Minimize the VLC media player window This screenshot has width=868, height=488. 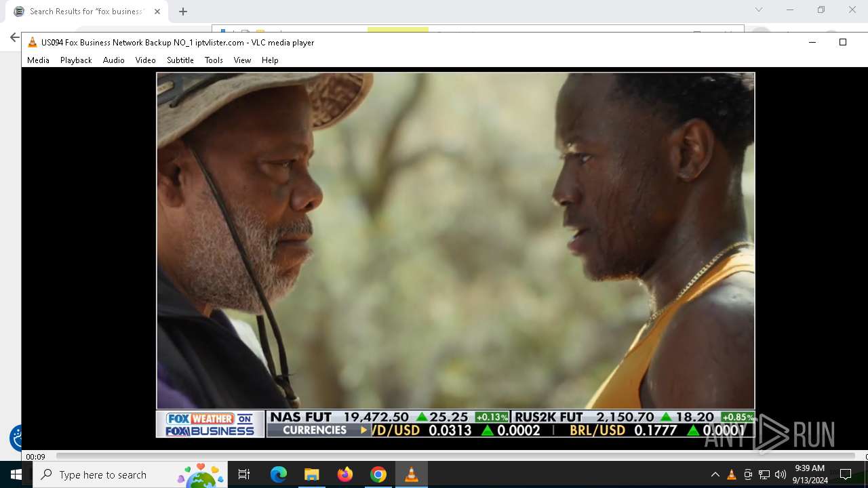tap(812, 42)
